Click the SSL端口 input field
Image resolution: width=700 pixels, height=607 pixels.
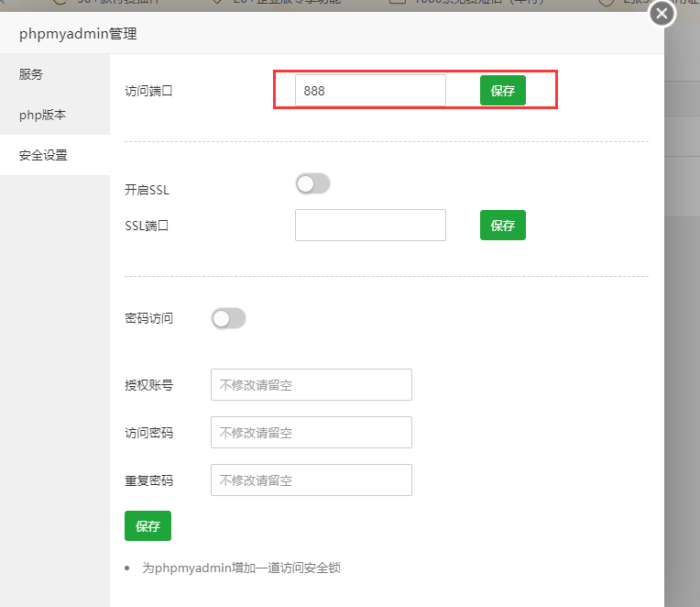[x=370, y=226]
